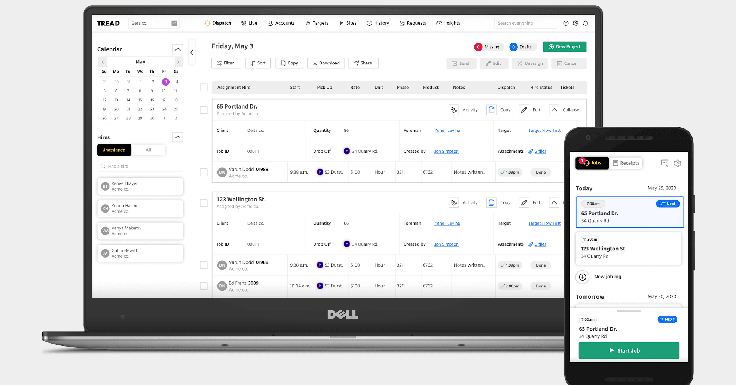Click the pencil edit icon for 123 Wellington St.

coord(524,203)
